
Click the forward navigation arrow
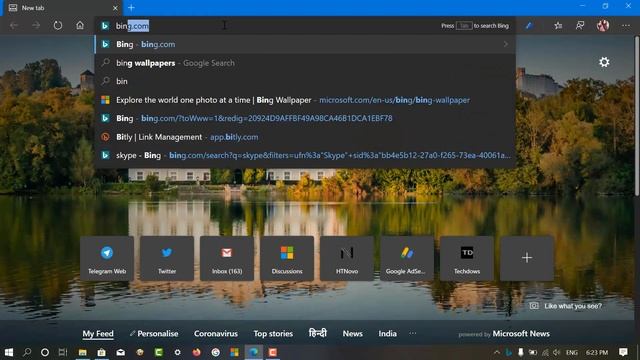[36, 26]
